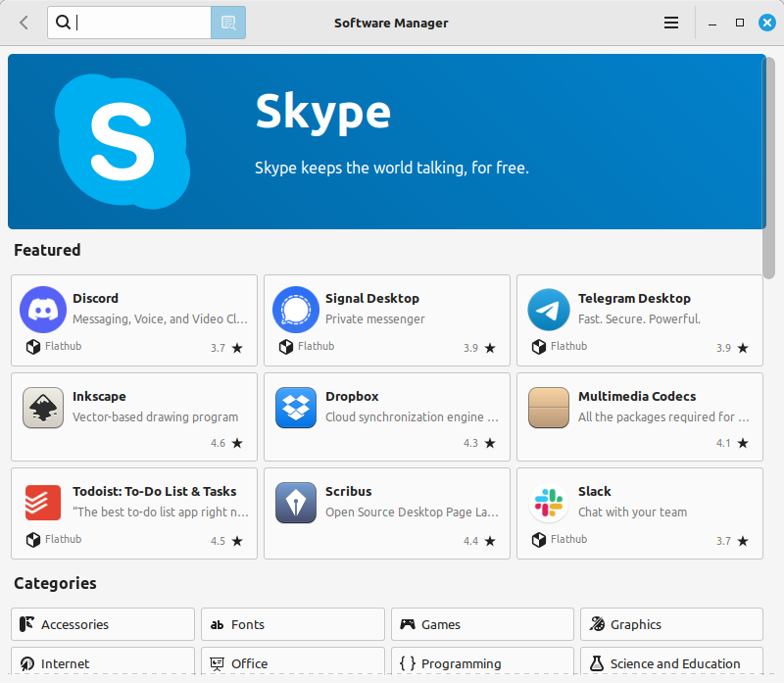Select the Todoist app icon
The height and width of the screenshot is (683, 784).
tap(43, 503)
